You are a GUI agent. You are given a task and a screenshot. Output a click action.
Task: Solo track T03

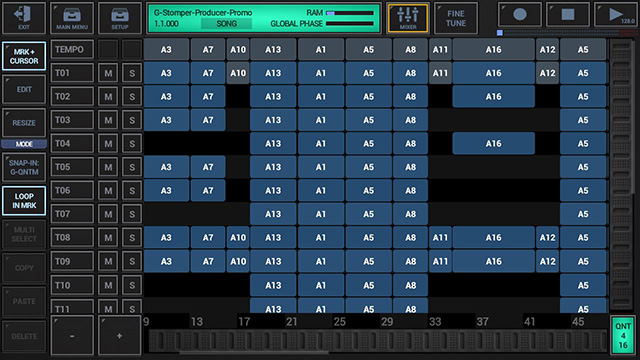[x=132, y=120]
